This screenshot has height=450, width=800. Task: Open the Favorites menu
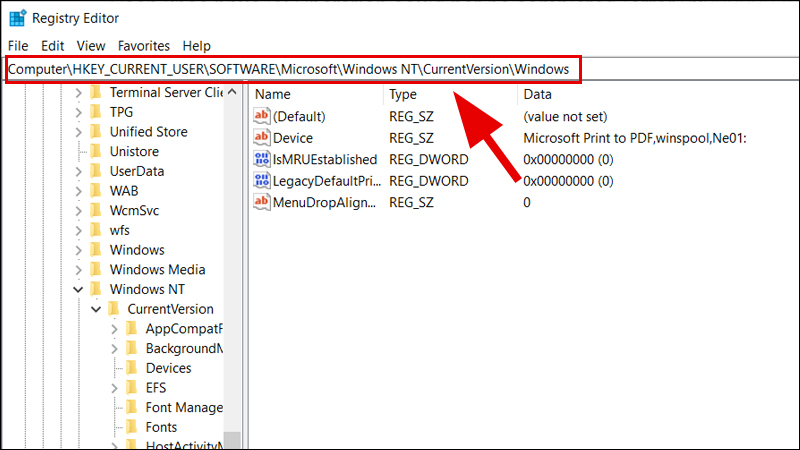[143, 46]
